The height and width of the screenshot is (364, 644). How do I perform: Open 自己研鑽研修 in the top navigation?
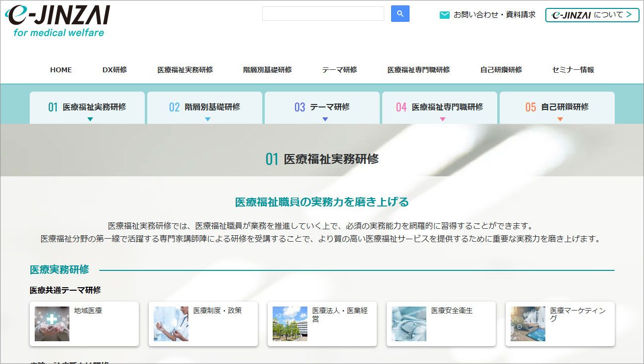click(501, 70)
